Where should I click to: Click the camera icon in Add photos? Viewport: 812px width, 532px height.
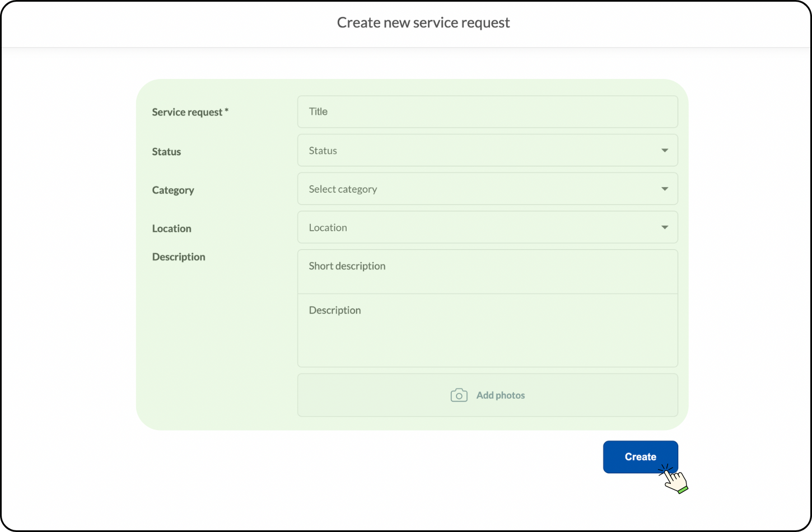point(459,395)
